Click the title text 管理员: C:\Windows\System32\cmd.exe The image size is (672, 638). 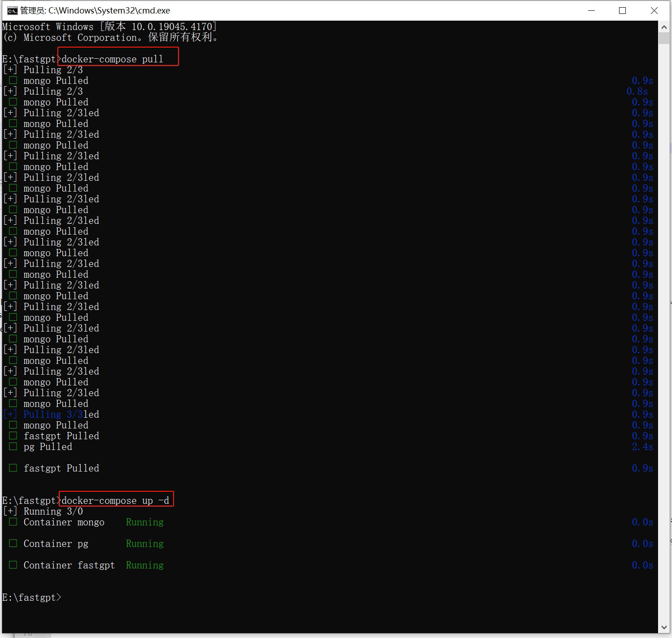[x=95, y=11]
